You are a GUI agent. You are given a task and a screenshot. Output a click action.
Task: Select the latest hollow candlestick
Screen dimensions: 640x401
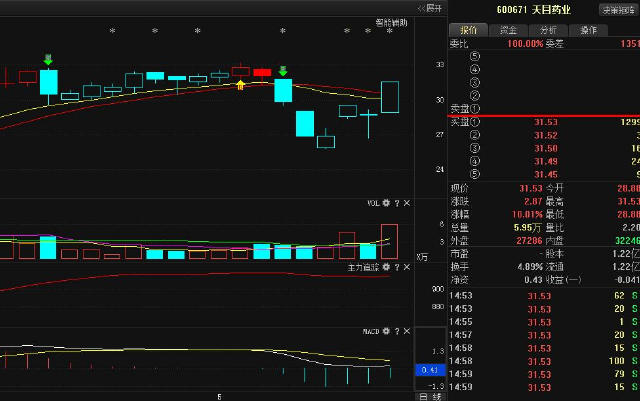[390, 97]
